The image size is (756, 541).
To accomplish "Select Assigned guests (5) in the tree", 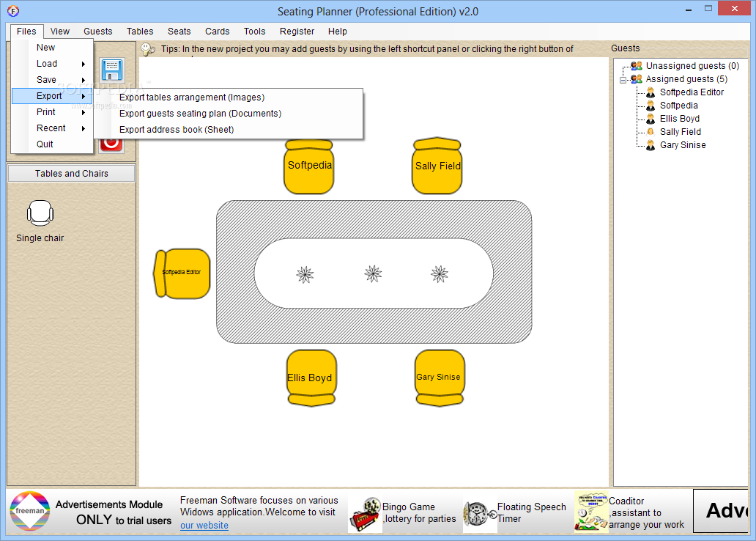I will click(x=686, y=78).
